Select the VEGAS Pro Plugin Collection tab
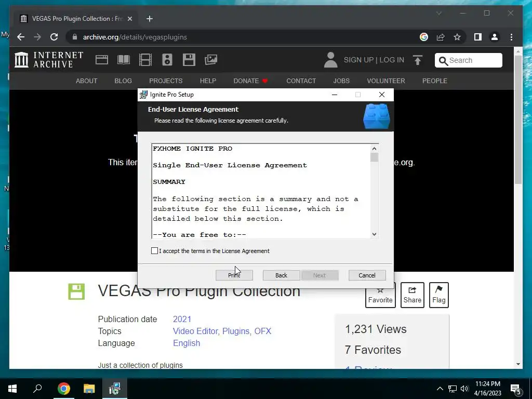The image size is (532, 399). pos(76,19)
